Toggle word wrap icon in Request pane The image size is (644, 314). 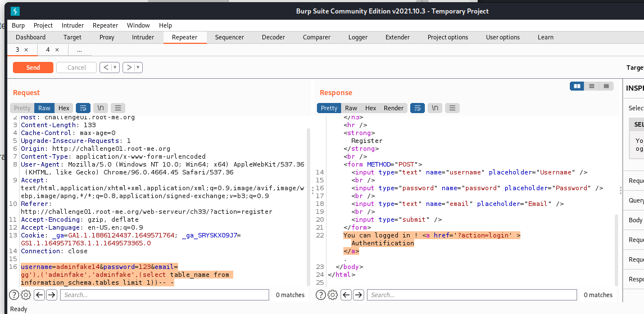pyautogui.click(x=83, y=108)
